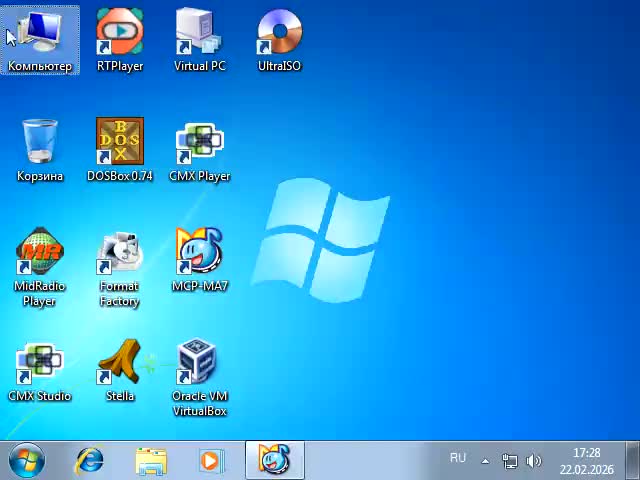
Task: Open the RU language selector
Action: 458,458
